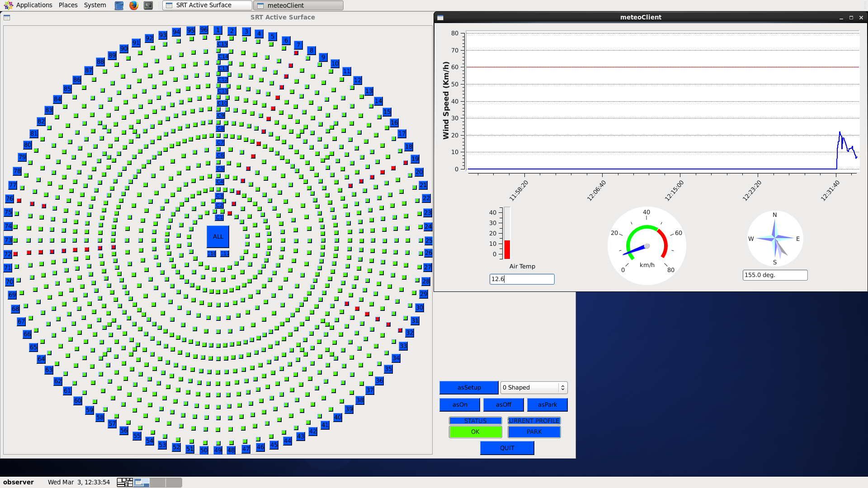Viewport: 868px width, 488px height.
Task: Open the surface profile dropdown showing 0 Shaped
Action: [534, 387]
